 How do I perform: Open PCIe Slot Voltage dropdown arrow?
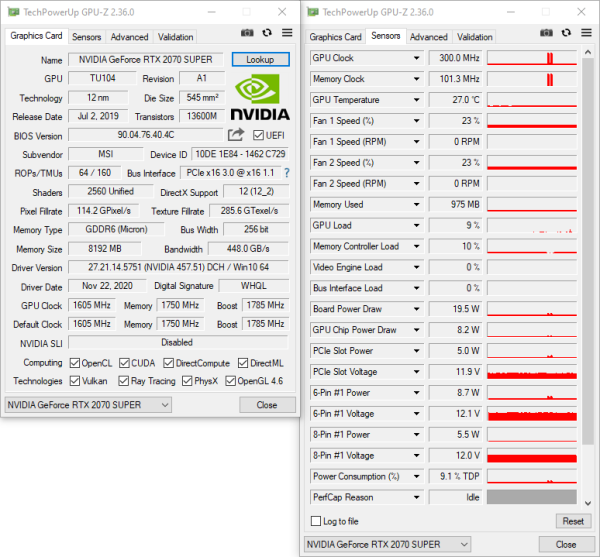pos(416,372)
